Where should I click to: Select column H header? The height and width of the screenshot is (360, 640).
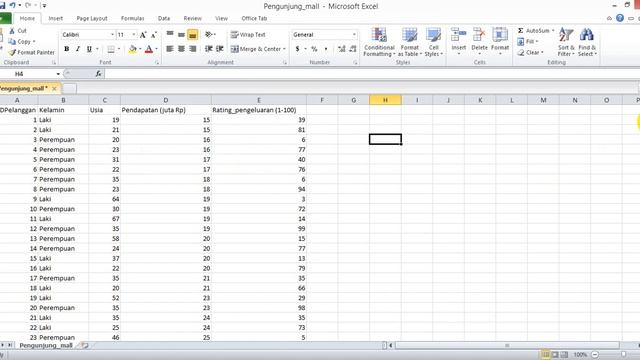click(385, 100)
